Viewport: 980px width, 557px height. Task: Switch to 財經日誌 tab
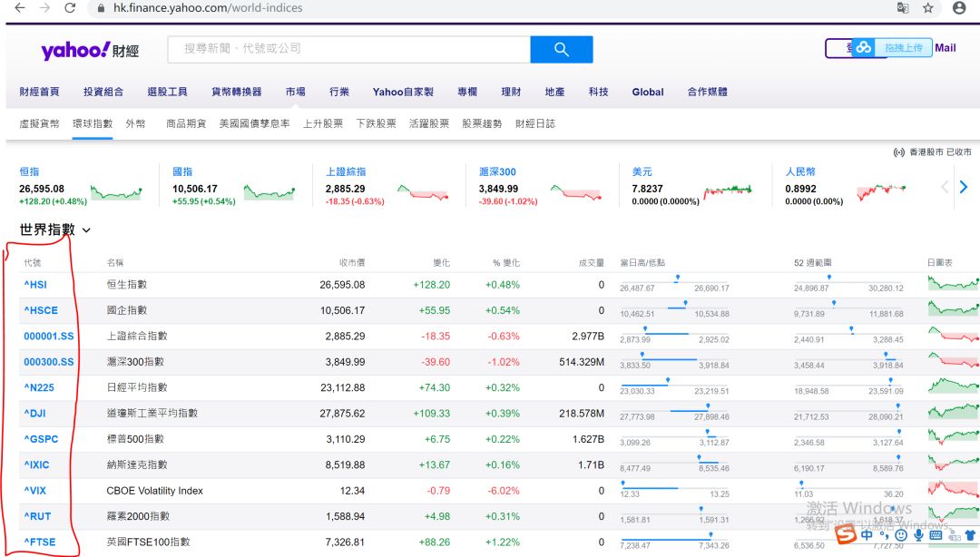pos(535,123)
